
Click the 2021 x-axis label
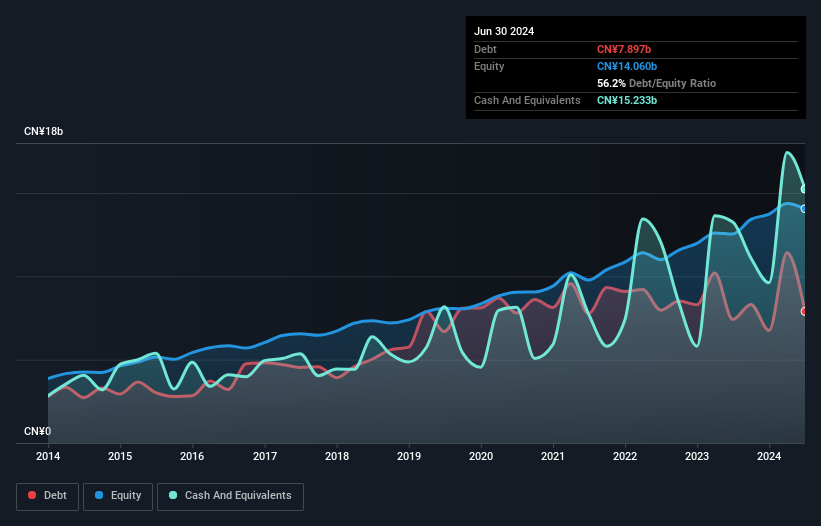click(553, 456)
